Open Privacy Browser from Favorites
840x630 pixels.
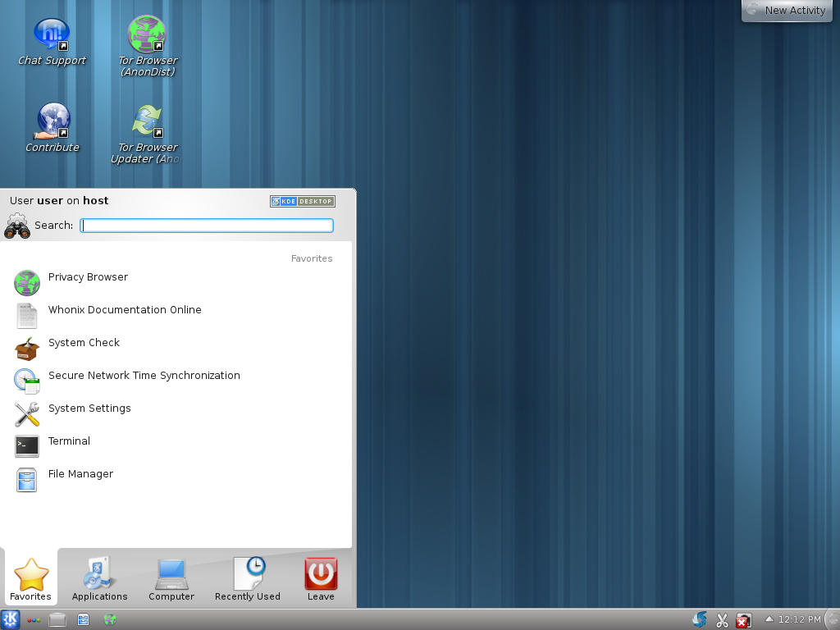click(88, 278)
